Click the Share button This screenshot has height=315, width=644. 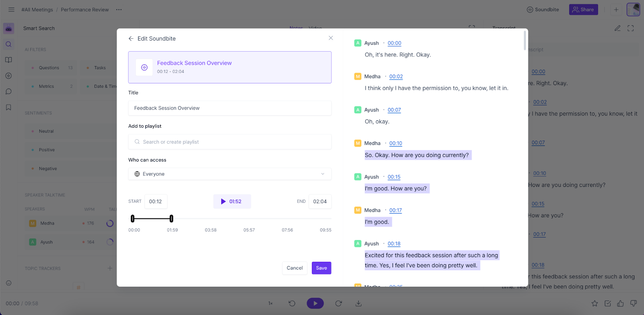(x=583, y=10)
